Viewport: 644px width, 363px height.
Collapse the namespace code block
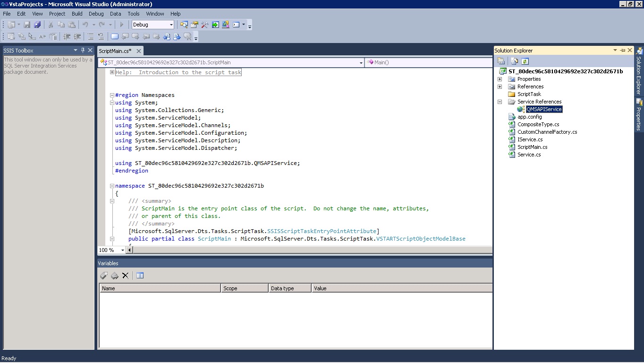(112, 186)
